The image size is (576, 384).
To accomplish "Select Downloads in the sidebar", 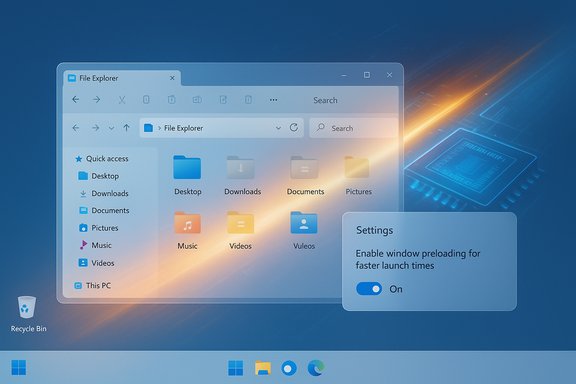I will point(104,193).
